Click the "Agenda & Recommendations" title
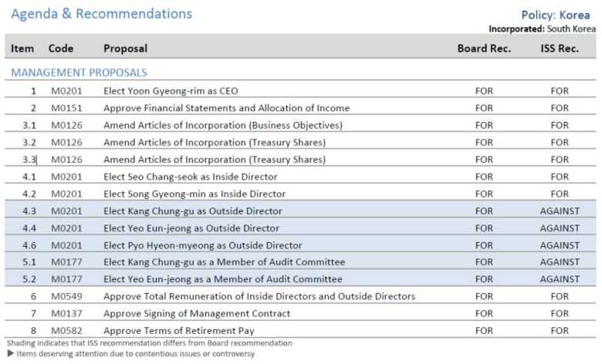 click(101, 14)
